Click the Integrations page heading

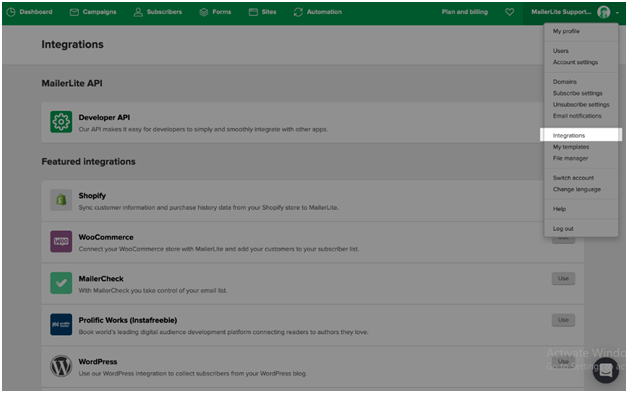coord(72,44)
